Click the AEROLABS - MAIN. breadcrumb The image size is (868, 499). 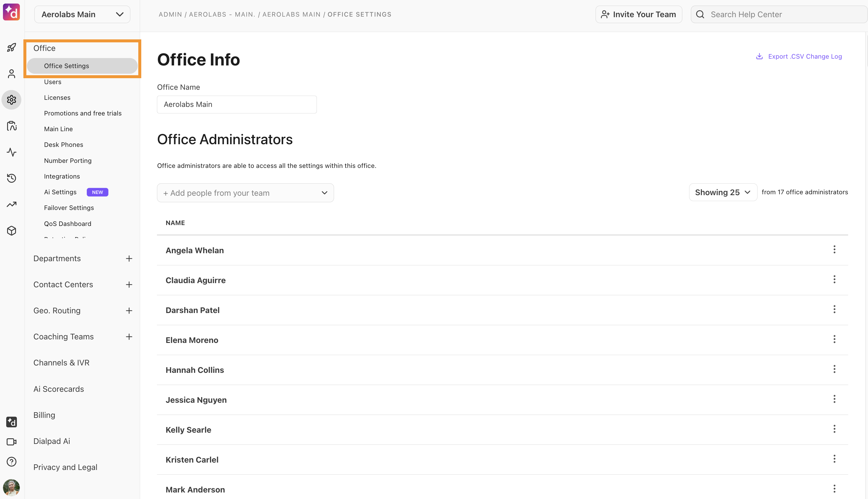click(222, 15)
